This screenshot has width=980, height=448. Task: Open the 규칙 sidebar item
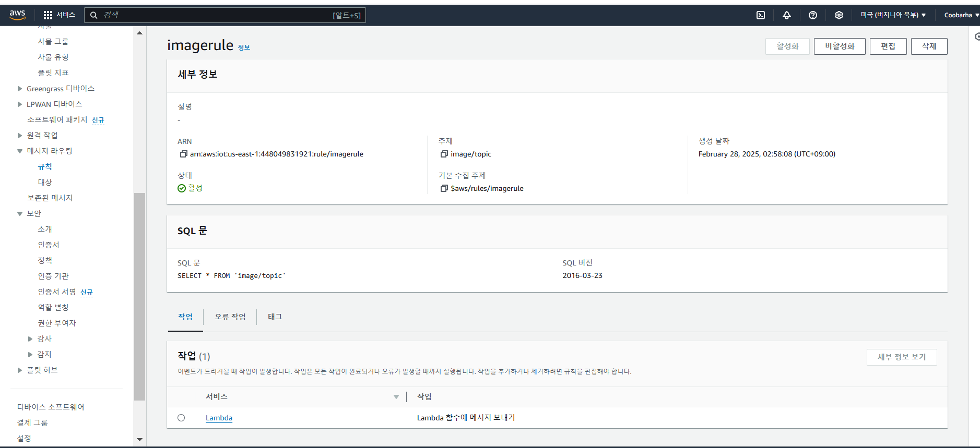pos(45,166)
